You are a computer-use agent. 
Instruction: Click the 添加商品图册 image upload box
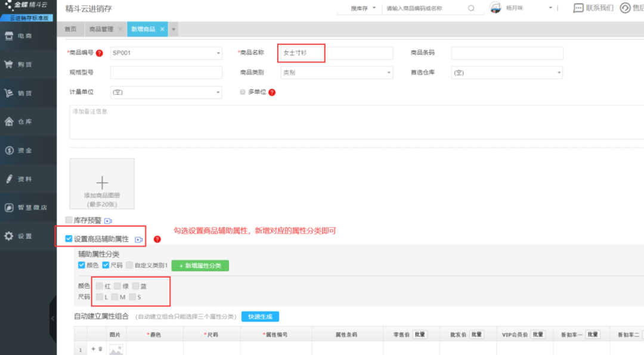click(102, 184)
